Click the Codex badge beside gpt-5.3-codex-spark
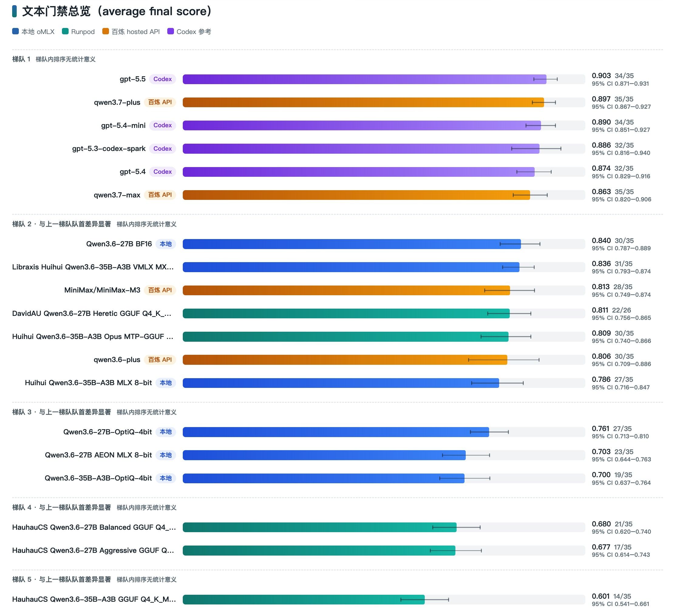 click(x=162, y=149)
